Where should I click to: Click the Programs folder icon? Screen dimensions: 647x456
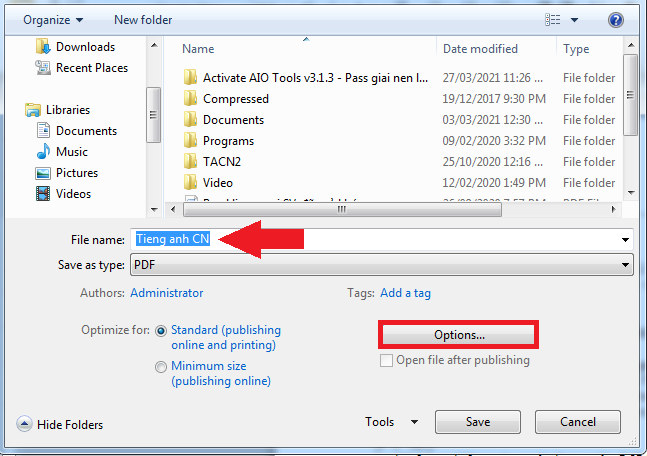click(190, 141)
